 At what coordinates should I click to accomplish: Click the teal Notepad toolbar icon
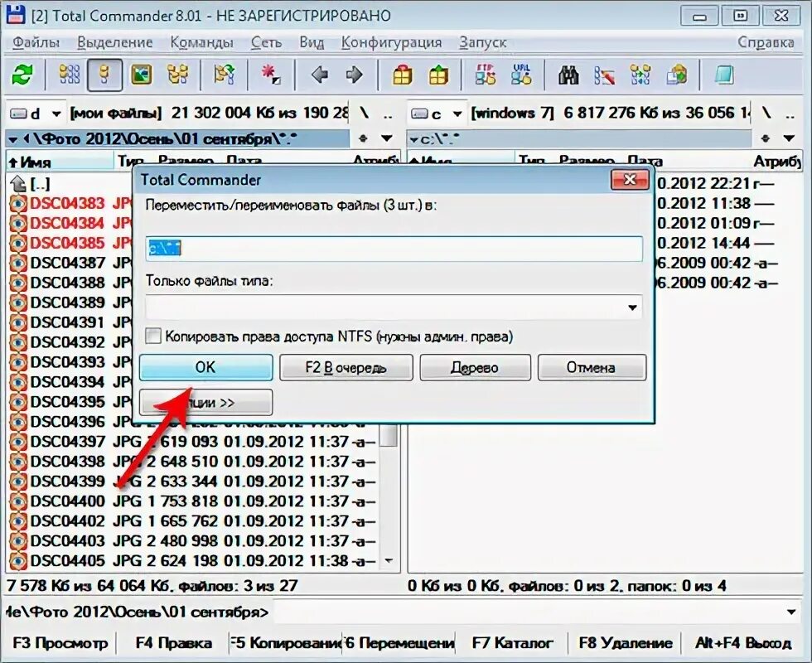723,75
